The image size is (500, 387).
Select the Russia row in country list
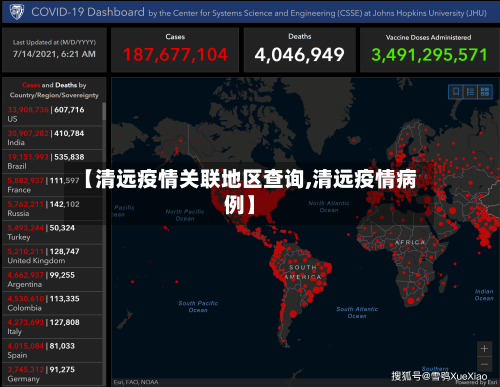(52, 209)
